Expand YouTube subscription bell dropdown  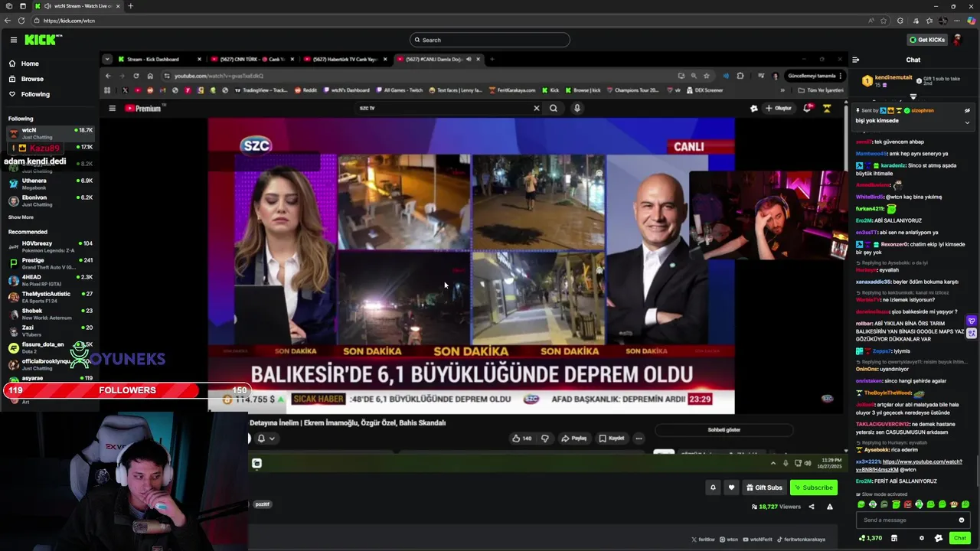(266, 439)
